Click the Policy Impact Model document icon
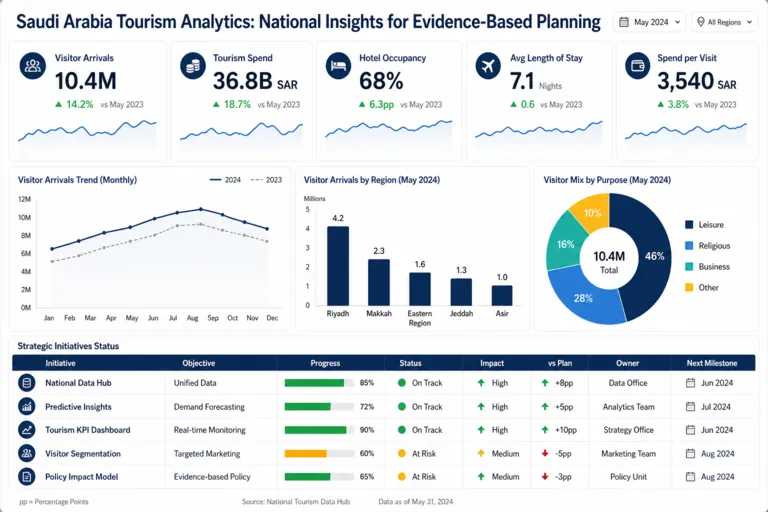This screenshot has height=512, width=768. pyautogui.click(x=26, y=476)
